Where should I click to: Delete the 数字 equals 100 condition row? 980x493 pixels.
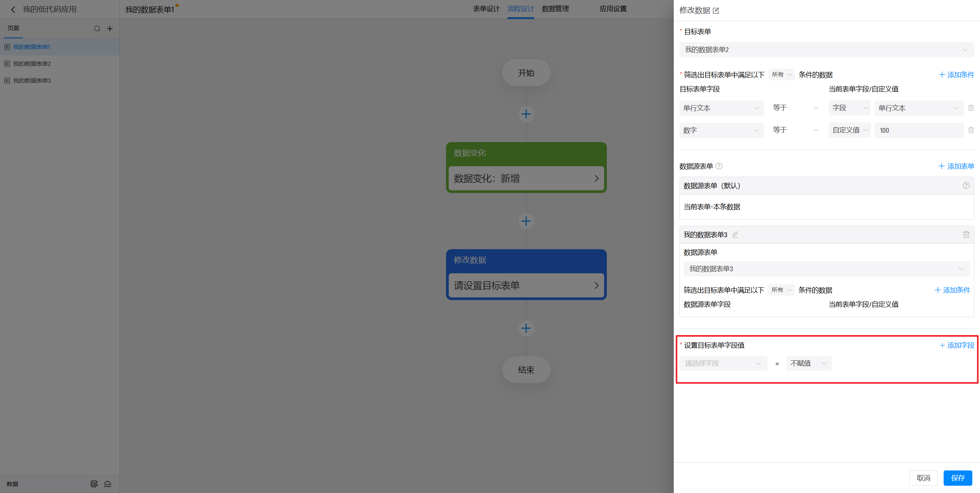point(971,130)
